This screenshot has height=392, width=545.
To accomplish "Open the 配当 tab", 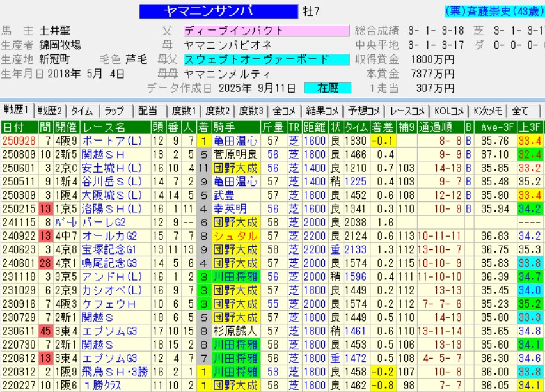I will pyautogui.click(x=147, y=111).
